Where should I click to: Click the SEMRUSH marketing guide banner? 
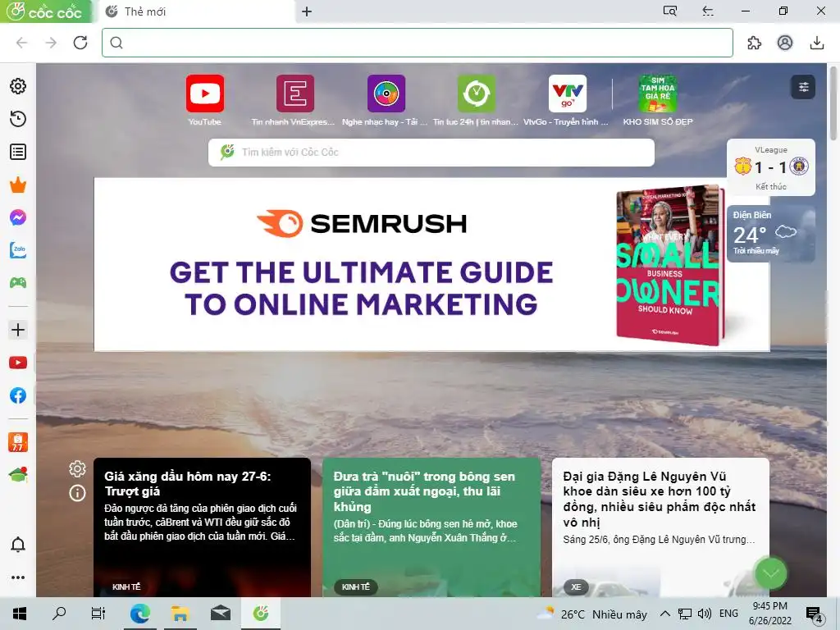point(431,265)
